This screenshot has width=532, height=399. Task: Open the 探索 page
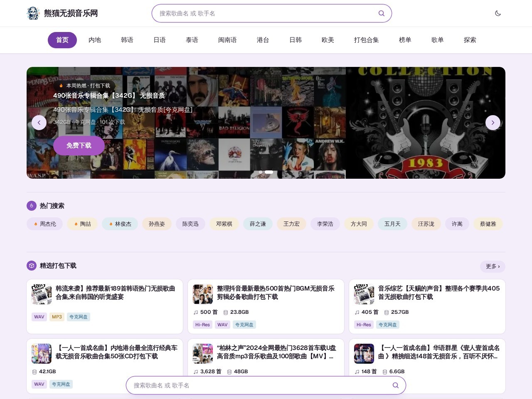tap(470, 40)
